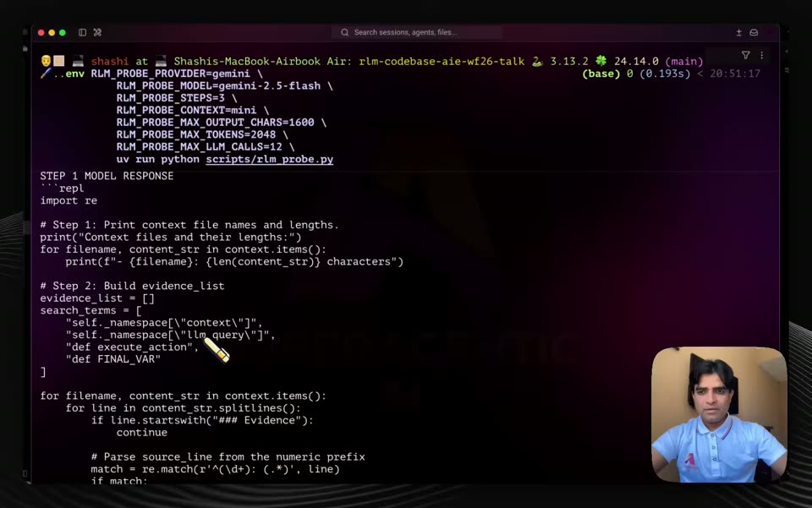This screenshot has width=812, height=508.
Task: Open the scripts/rlm_probe.py file link
Action: tap(269, 160)
